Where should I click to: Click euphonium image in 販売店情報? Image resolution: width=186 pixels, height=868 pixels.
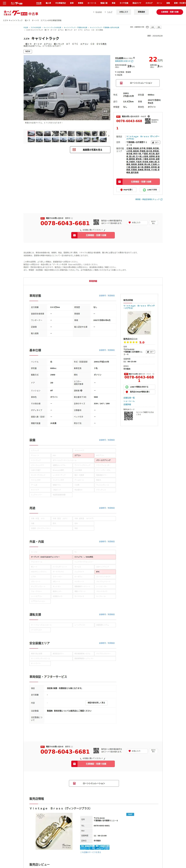click(54, 831)
